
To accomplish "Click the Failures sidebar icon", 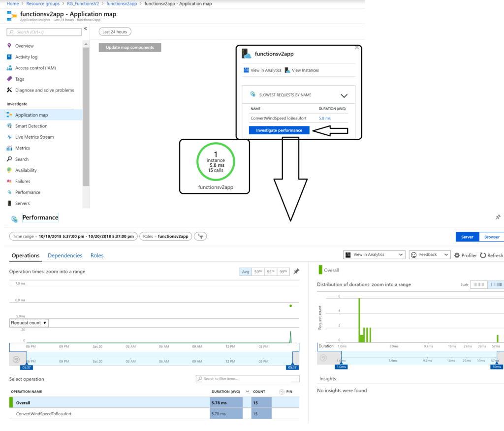I will coord(9,181).
